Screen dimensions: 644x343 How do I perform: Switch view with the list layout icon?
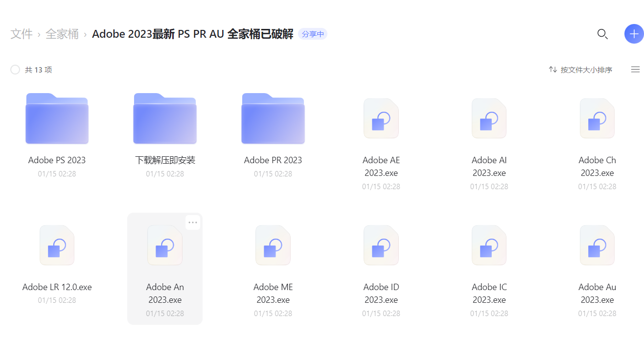[635, 70]
